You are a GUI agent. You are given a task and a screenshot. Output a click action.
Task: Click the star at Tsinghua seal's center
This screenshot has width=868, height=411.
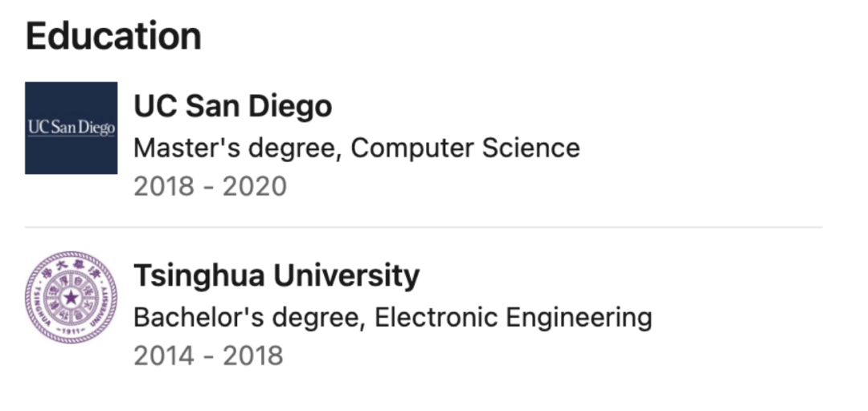click(x=71, y=299)
